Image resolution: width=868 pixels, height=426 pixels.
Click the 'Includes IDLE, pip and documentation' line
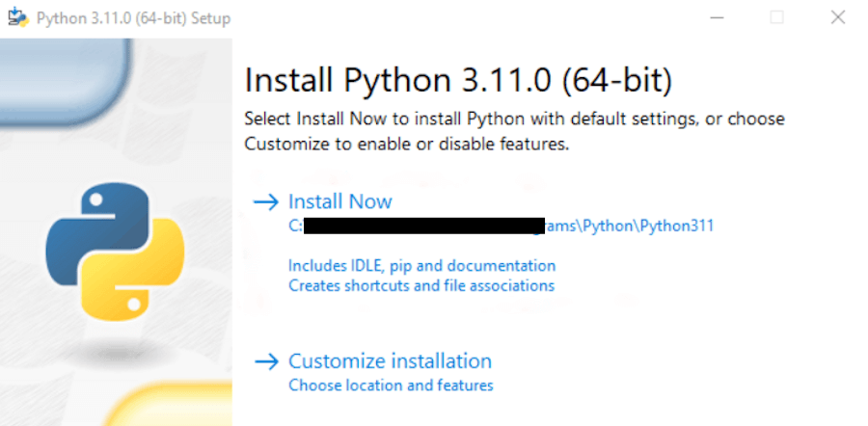pyautogui.click(x=421, y=265)
